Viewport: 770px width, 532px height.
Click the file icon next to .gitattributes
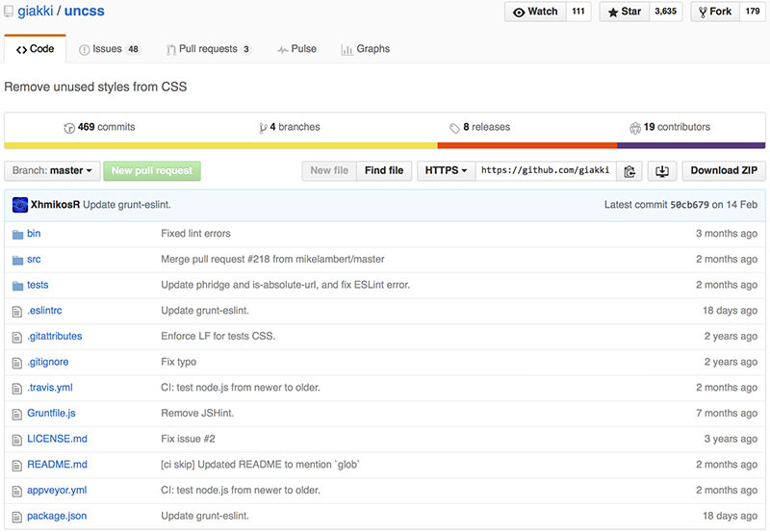coord(17,337)
